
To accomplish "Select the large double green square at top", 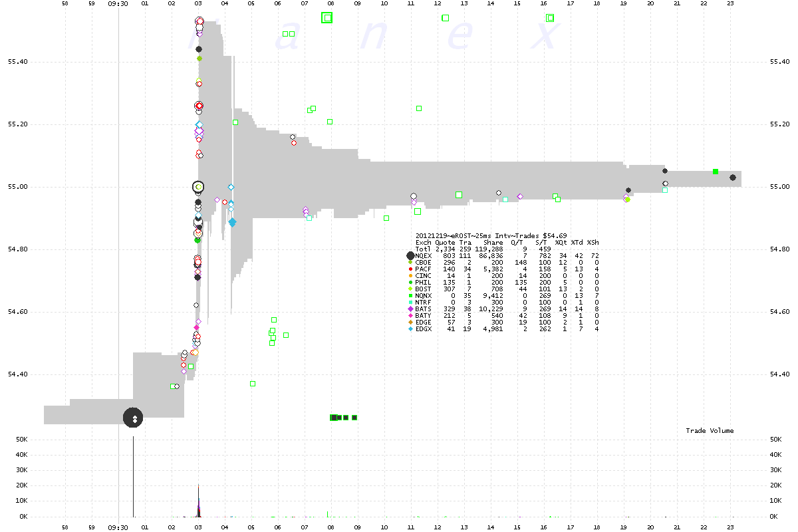I will [327, 18].
